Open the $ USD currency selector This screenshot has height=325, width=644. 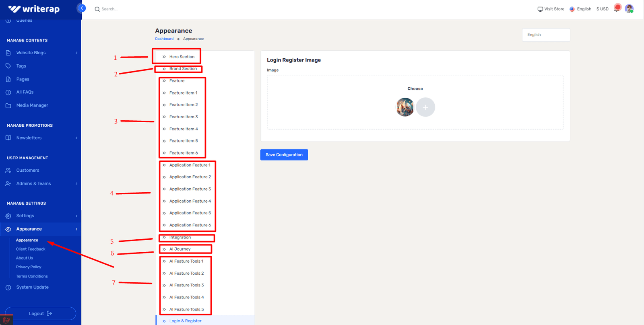click(x=603, y=9)
